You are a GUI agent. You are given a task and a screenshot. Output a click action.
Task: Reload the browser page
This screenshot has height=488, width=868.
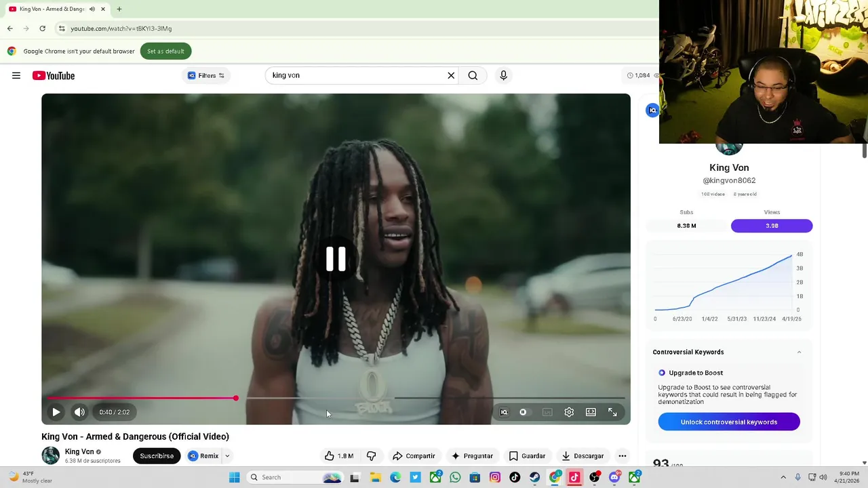(x=42, y=28)
